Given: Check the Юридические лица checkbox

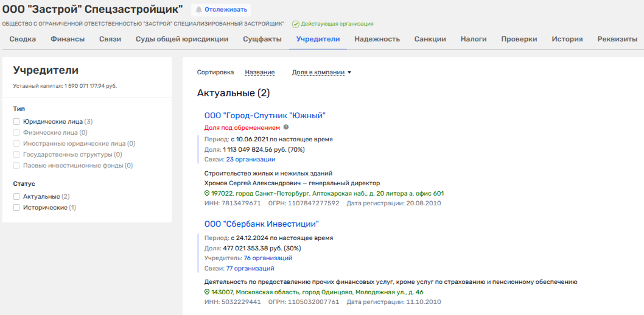Looking at the screenshot, I should 17,121.
